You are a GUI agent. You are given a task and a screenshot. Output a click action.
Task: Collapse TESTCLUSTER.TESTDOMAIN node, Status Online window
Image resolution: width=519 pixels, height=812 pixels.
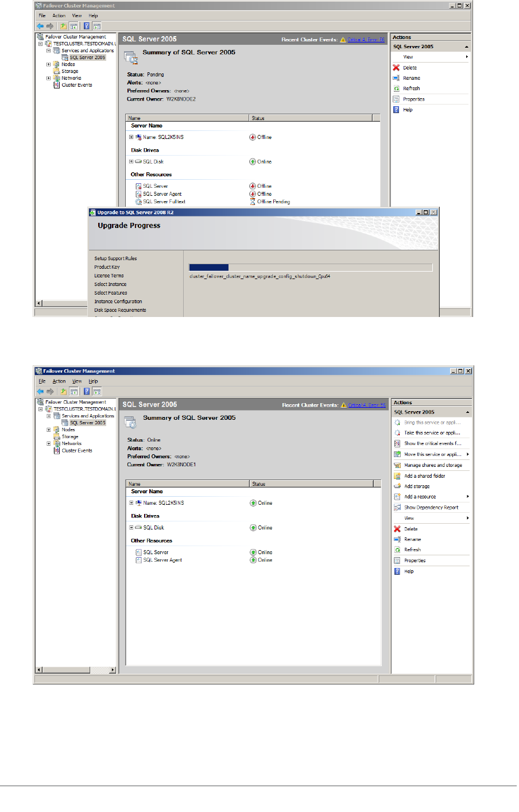(41, 409)
